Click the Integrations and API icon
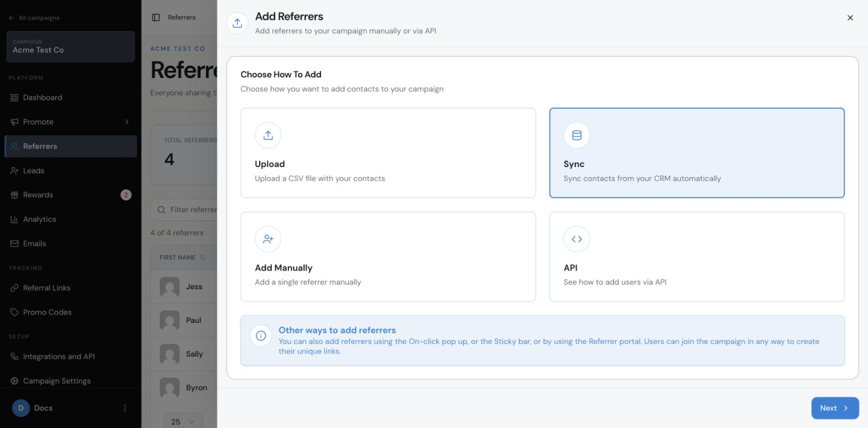 click(x=14, y=357)
